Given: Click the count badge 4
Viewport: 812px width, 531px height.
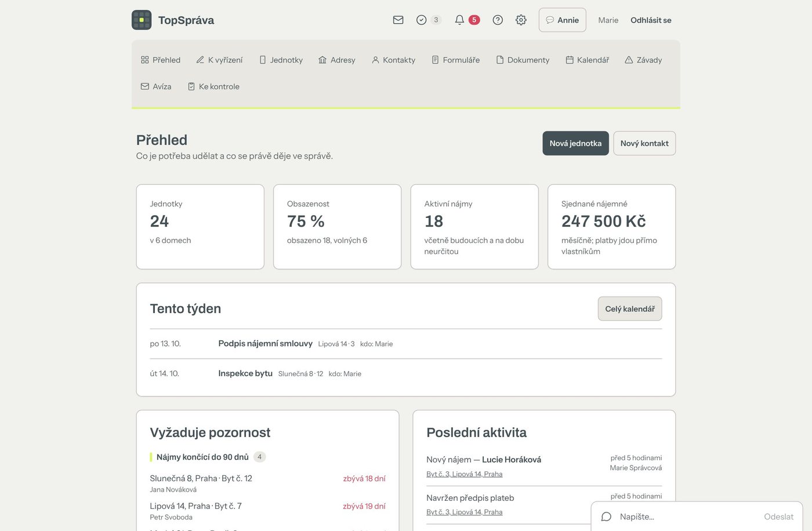Looking at the screenshot, I should click(259, 457).
